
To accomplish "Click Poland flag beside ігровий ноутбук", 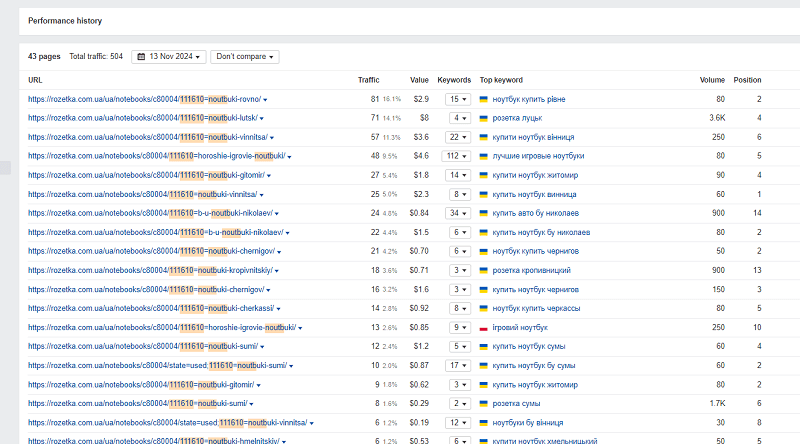I will click(484, 328).
